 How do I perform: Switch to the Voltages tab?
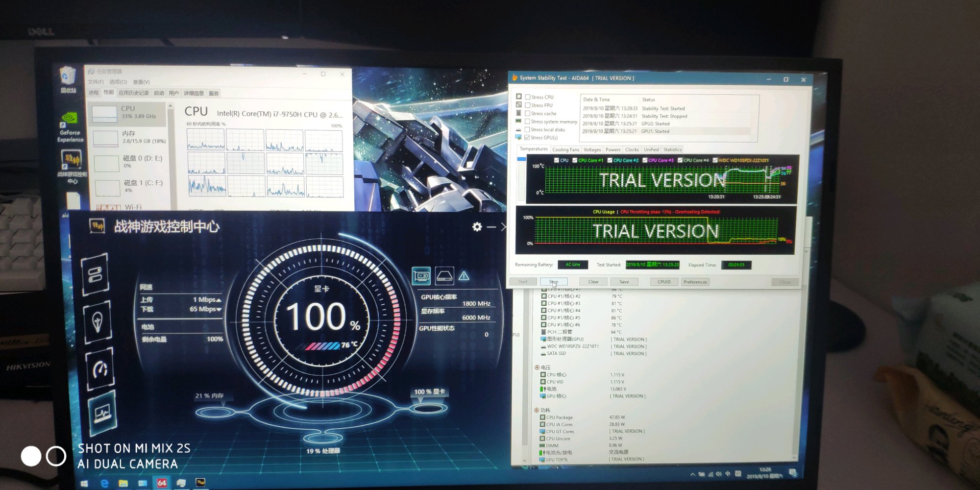(x=592, y=149)
